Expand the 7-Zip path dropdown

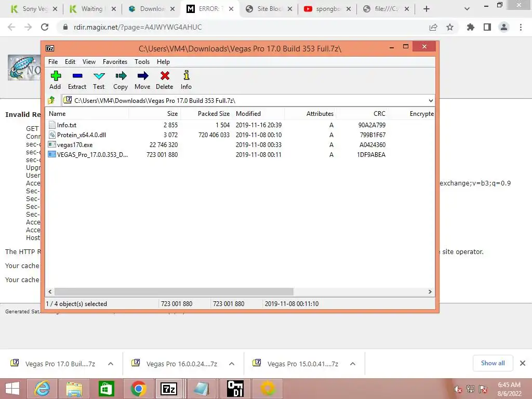431,100
